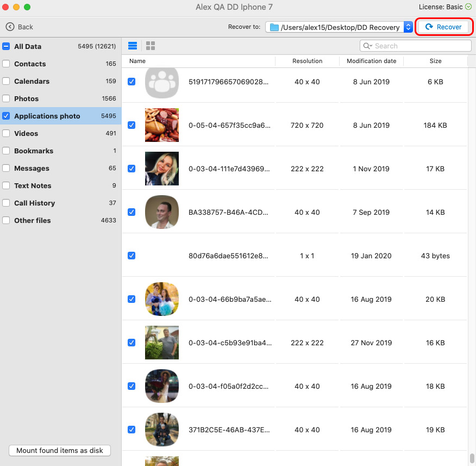The width and height of the screenshot is (476, 466).
Task: Open BA338757 man portrait thumbnail
Action: pyautogui.click(x=162, y=212)
